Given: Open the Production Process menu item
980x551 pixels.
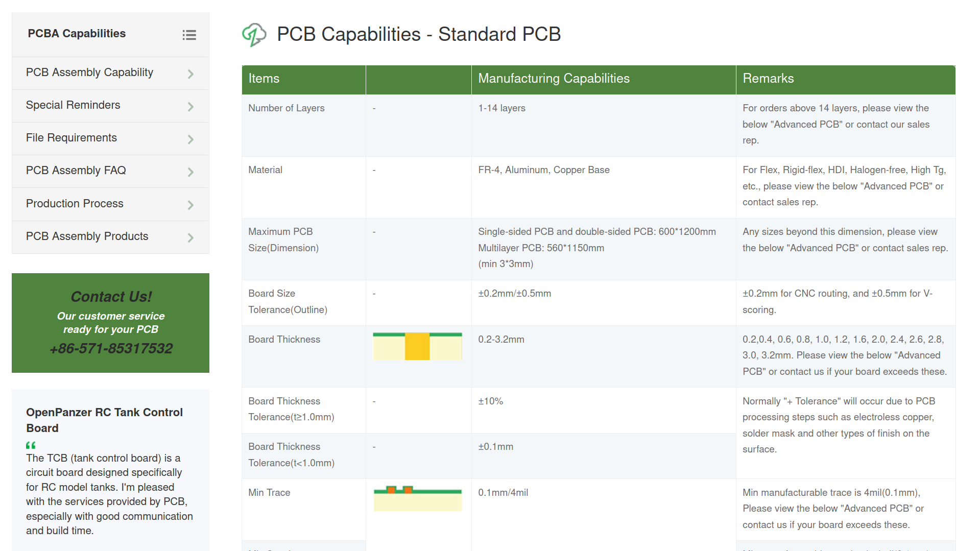Looking at the screenshot, I should coord(75,204).
